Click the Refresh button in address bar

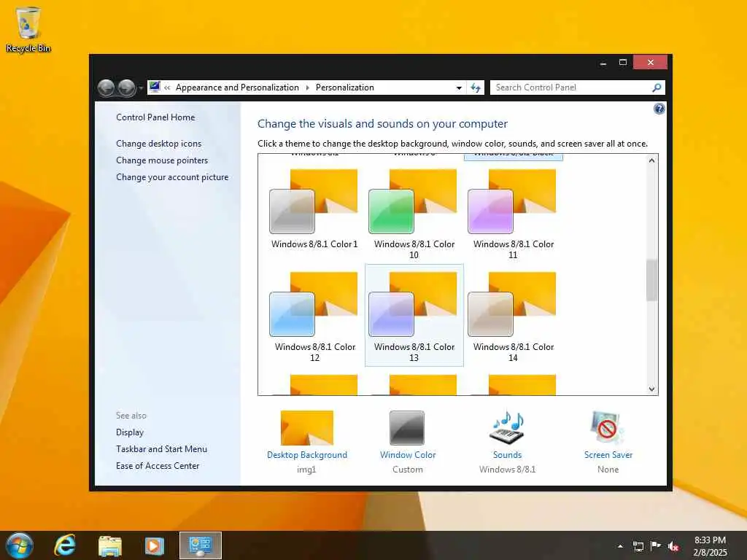pos(476,87)
